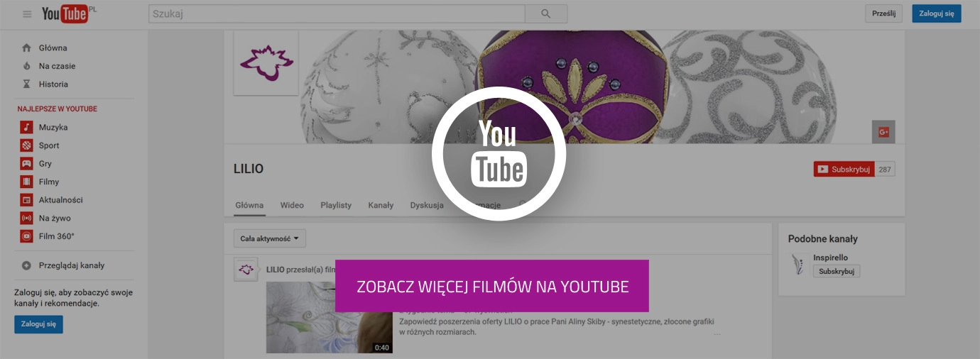Go to the Dyskusja tab
980x359 pixels.
(x=426, y=205)
